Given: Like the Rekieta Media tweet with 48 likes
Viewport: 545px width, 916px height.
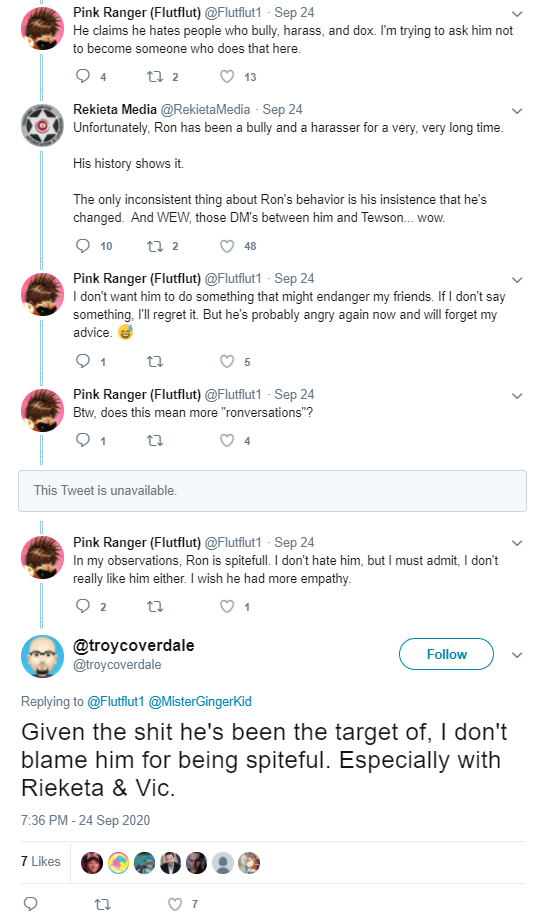Looking at the screenshot, I should (227, 246).
